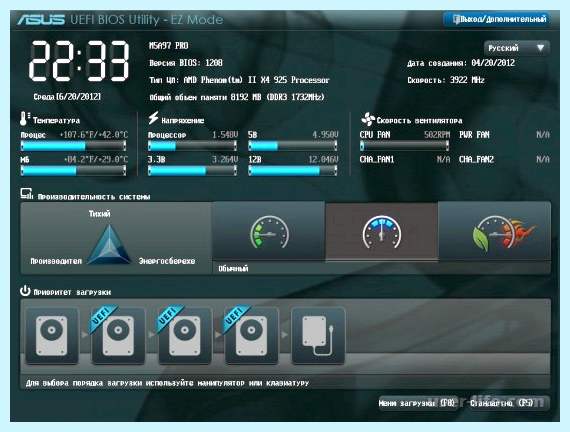Open the boot menu (F8) button
The image size is (570, 432).
coord(417,403)
